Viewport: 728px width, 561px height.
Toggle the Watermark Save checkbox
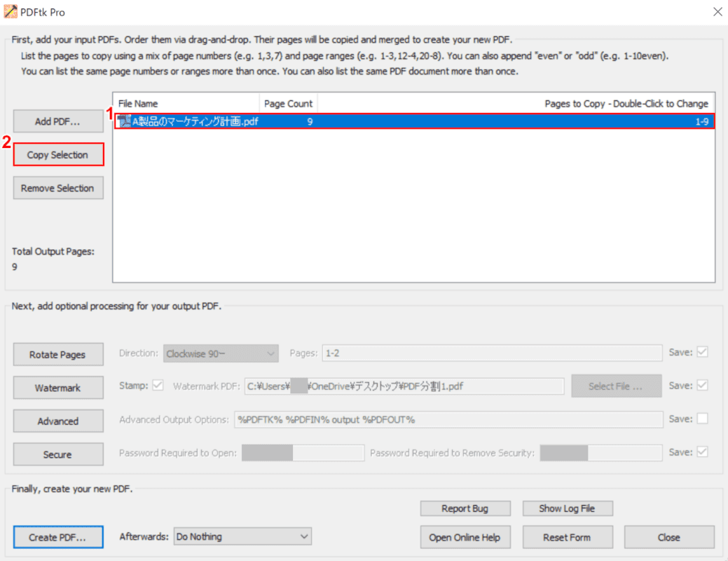(703, 385)
